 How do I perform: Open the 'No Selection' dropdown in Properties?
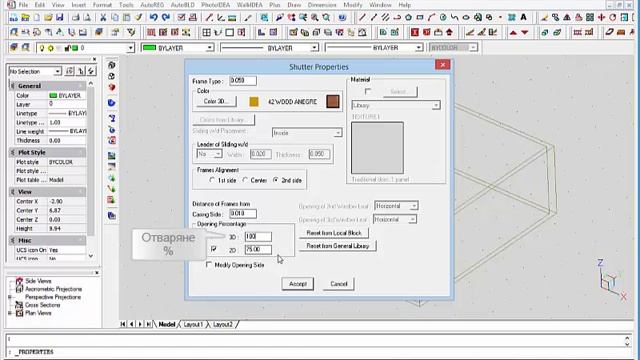point(58,71)
